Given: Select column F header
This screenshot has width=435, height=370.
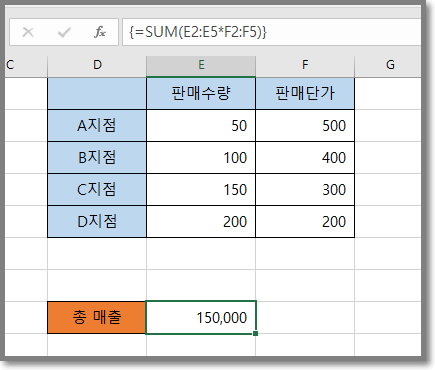Looking at the screenshot, I should (305, 65).
